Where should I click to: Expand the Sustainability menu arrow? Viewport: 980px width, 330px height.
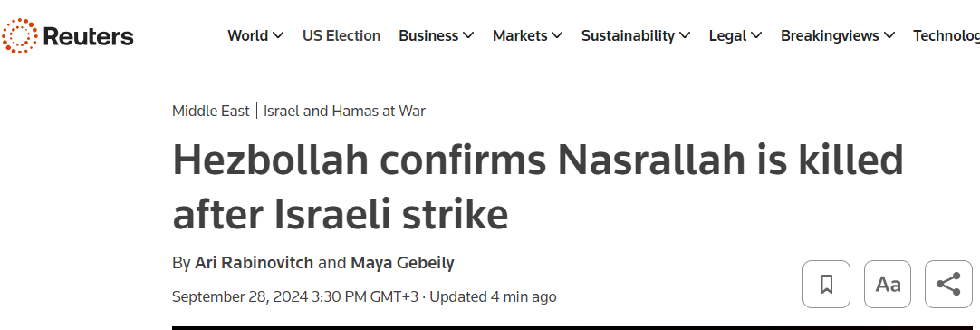[685, 36]
